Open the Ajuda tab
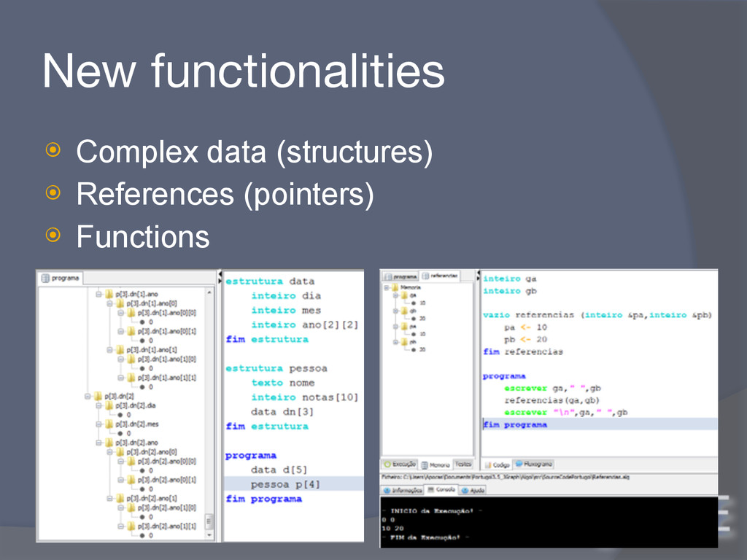 [x=473, y=490]
